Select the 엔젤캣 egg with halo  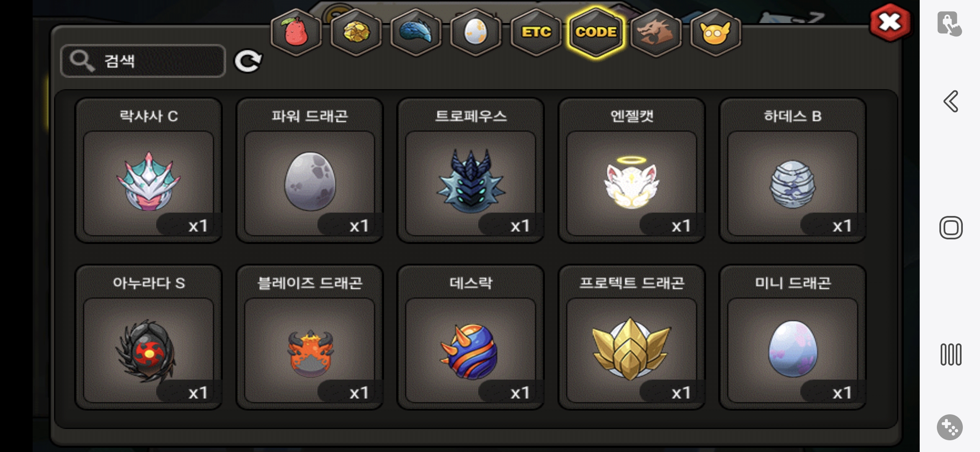pyautogui.click(x=632, y=170)
